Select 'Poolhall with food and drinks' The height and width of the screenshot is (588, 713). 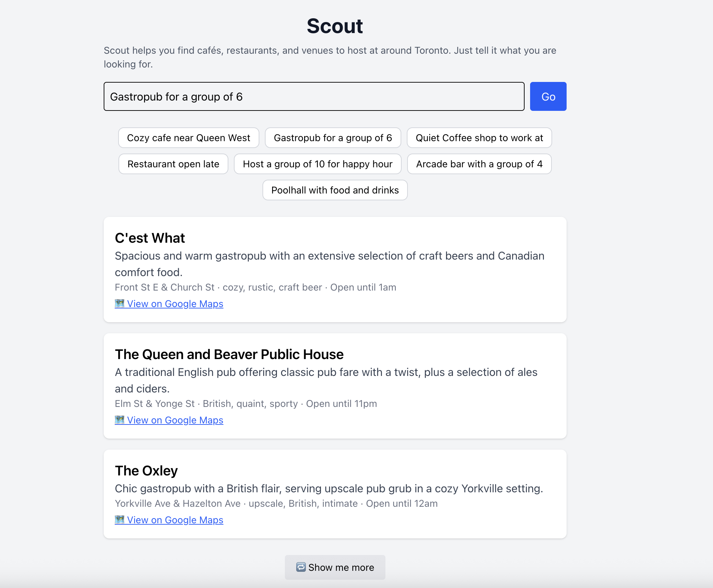334,190
